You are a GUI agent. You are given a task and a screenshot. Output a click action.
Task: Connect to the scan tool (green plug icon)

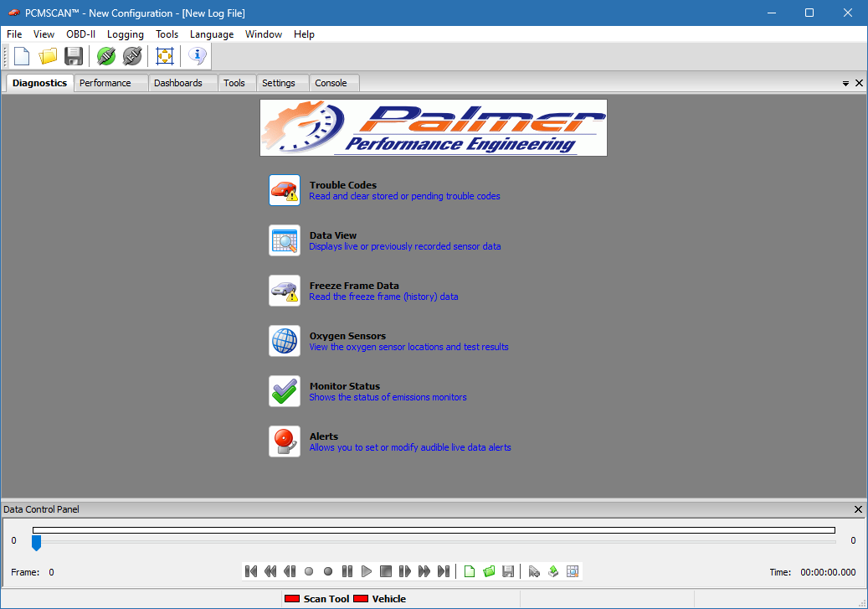(x=105, y=55)
